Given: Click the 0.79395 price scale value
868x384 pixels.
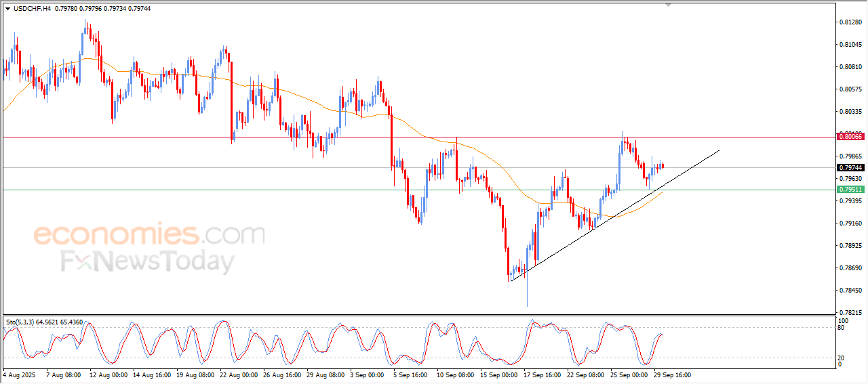Looking at the screenshot, I should [x=850, y=201].
